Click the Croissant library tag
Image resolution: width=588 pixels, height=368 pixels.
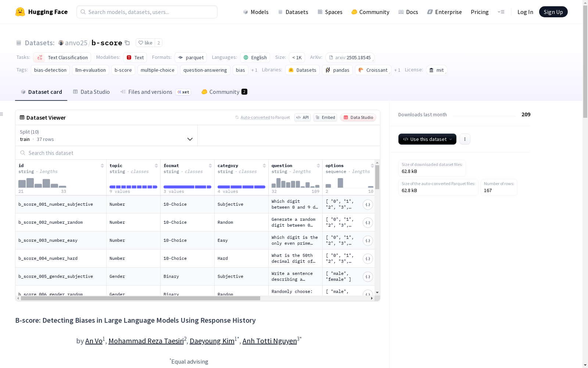coord(373,70)
